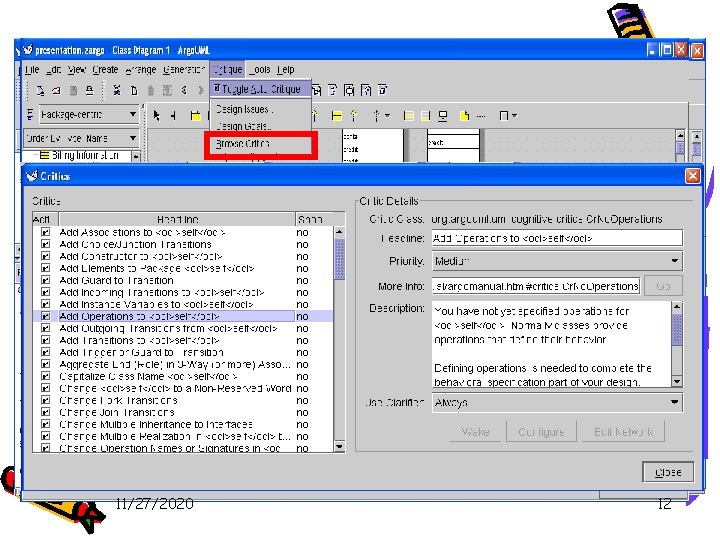
Task: Click the Headline column header
Action: pyautogui.click(x=177, y=219)
